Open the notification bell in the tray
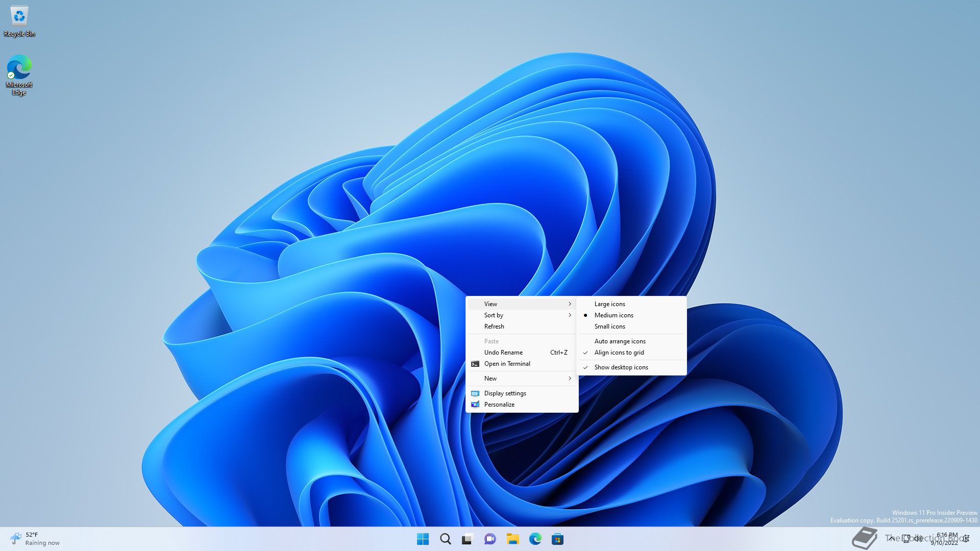Screen dimensions: 980x551 tap(966, 539)
